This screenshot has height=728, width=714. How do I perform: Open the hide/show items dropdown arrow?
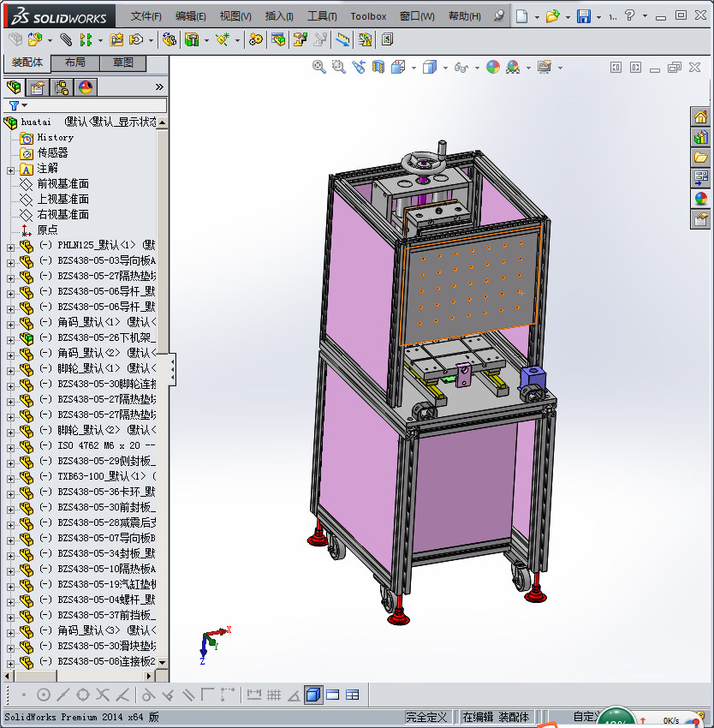(477, 68)
